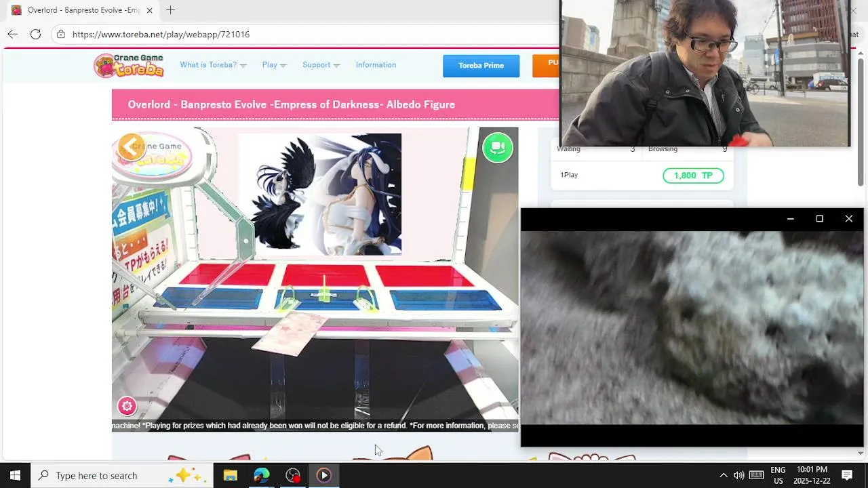
Task: Close the Overlord Banpresto Evolve tab
Action: (x=149, y=10)
